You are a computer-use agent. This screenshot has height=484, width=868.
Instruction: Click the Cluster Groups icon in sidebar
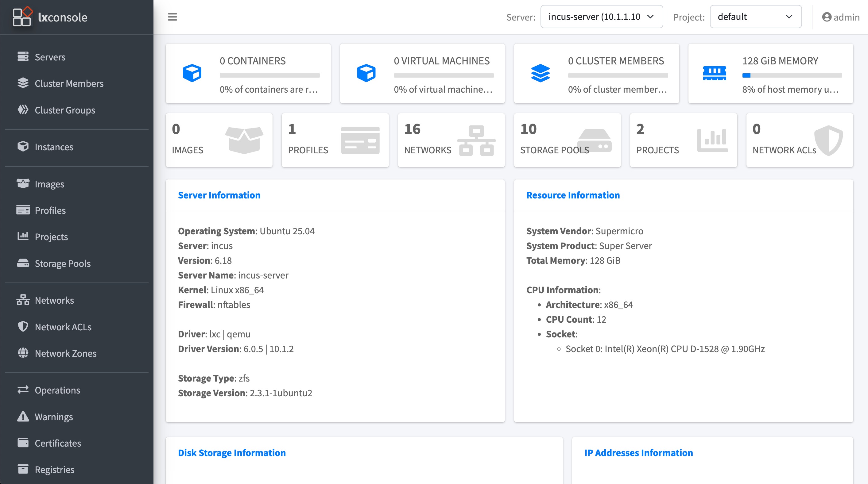[x=23, y=110]
